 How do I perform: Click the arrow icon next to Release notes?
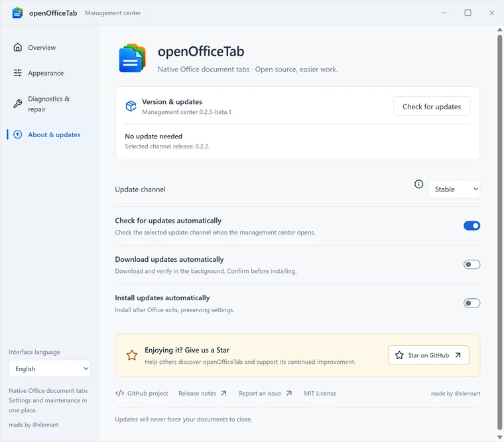pyautogui.click(x=223, y=393)
